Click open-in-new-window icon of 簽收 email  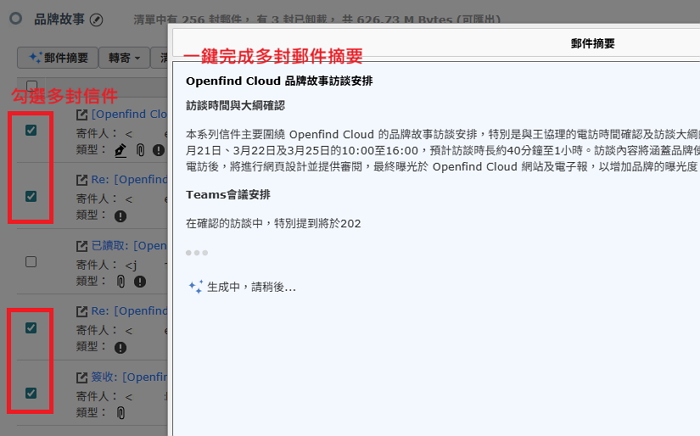(83, 378)
